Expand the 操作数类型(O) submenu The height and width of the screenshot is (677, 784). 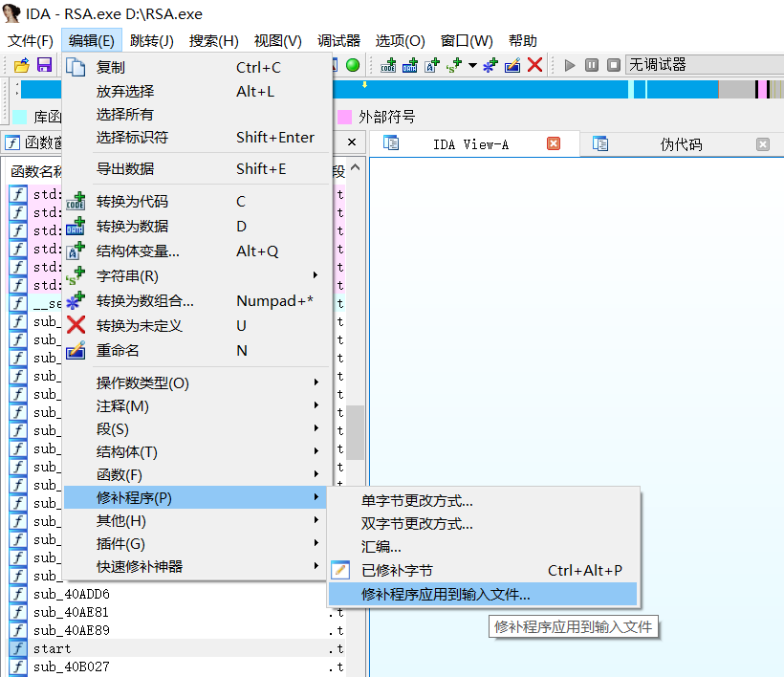click(x=196, y=383)
